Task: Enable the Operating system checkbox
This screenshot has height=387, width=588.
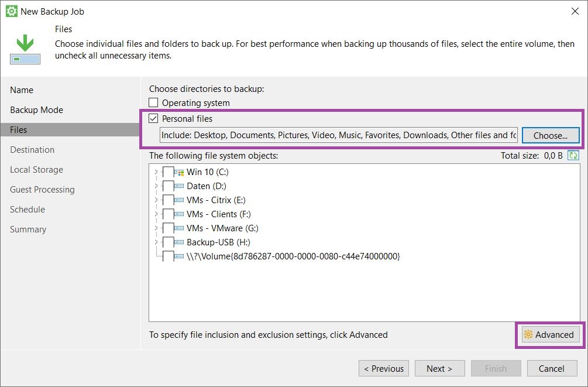Action: coord(153,102)
